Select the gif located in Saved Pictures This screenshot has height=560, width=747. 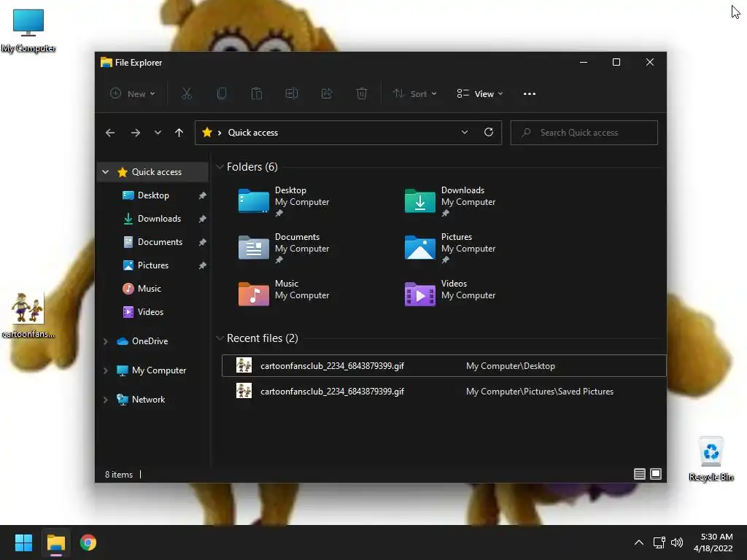pyautogui.click(x=444, y=392)
